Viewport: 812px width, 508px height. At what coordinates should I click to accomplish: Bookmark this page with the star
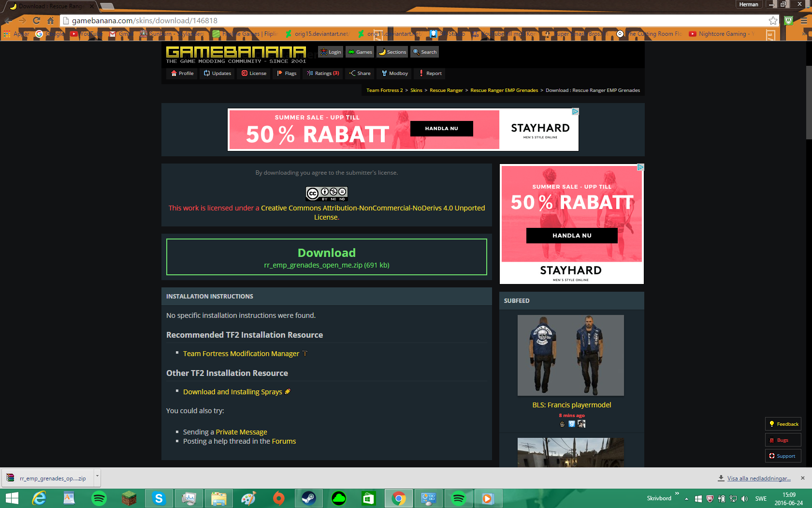773,21
